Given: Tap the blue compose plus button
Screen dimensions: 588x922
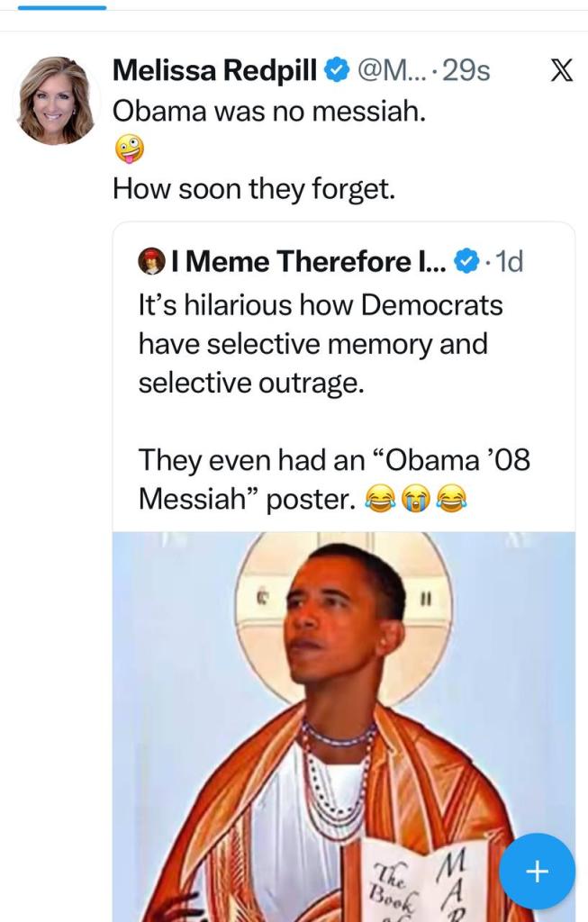Looking at the screenshot, I should 537,871.
